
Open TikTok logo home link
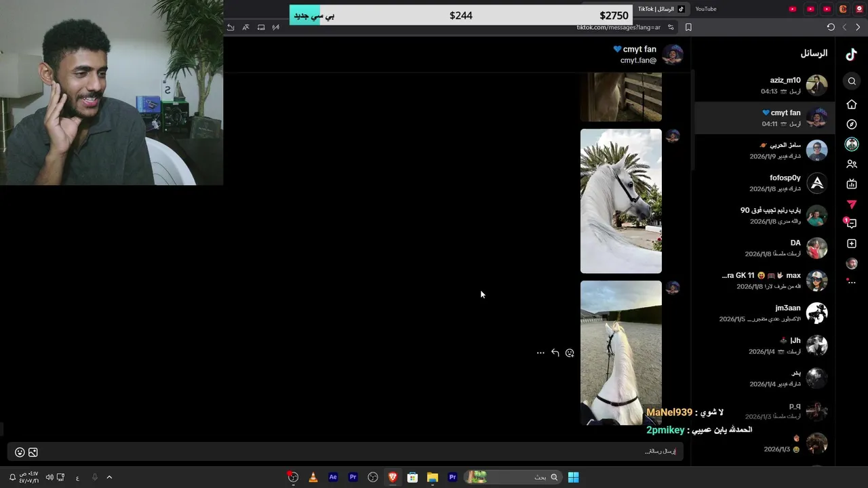pyautogui.click(x=852, y=54)
